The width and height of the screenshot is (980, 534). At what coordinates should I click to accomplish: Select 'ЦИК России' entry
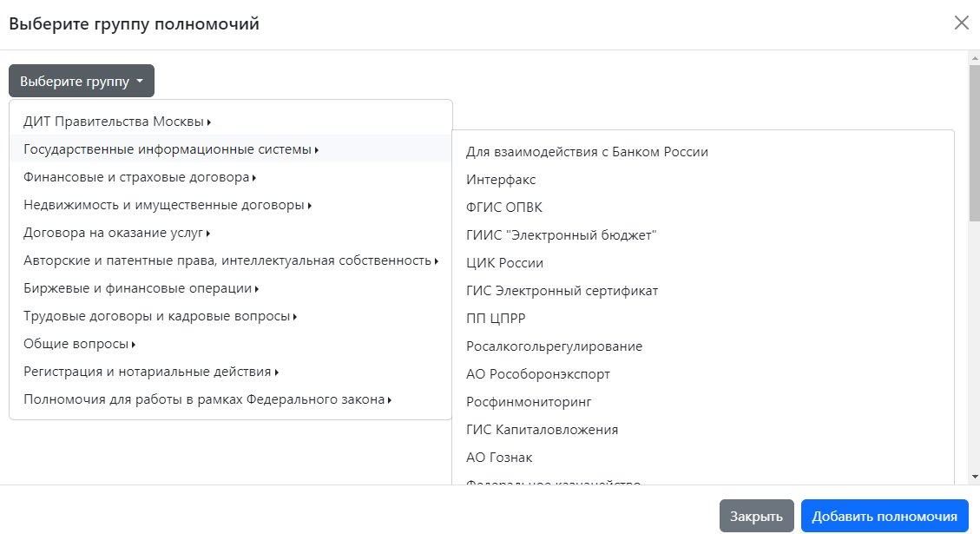point(504,263)
